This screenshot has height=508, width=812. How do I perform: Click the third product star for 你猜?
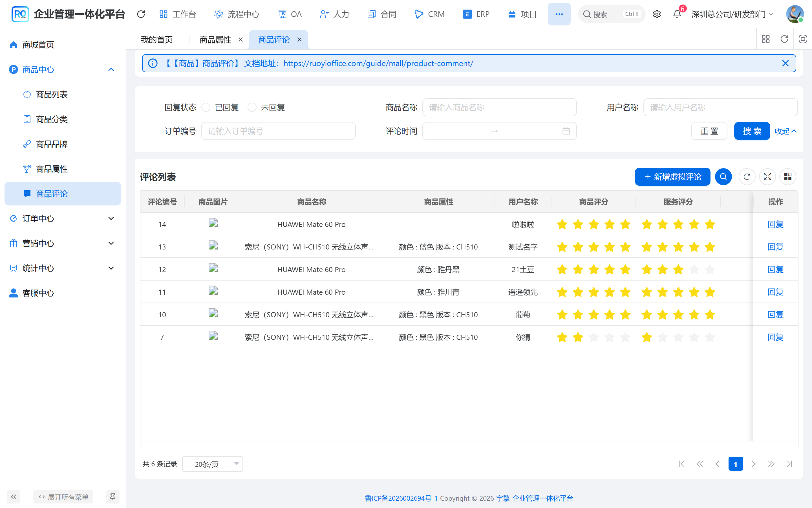(x=593, y=337)
